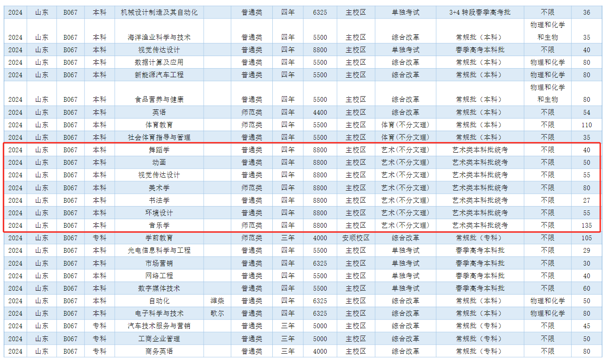Click the 数据计算及应用 cell
The height and width of the screenshot is (364, 608).
coord(159,62)
